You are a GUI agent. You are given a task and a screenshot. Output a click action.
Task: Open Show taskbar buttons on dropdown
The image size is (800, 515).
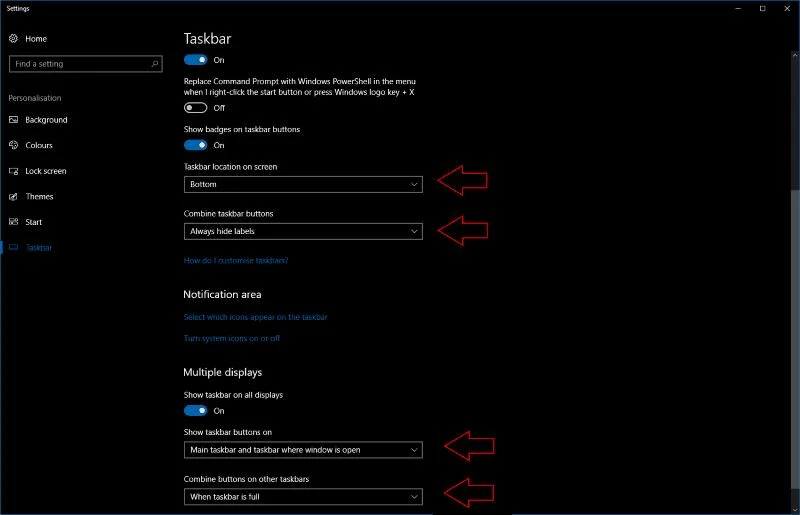click(x=303, y=450)
